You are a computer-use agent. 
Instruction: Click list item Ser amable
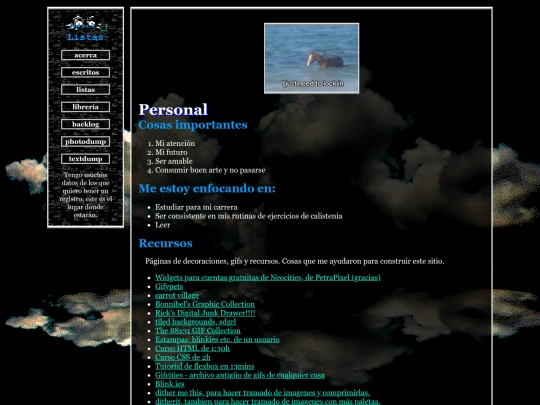[174, 161]
